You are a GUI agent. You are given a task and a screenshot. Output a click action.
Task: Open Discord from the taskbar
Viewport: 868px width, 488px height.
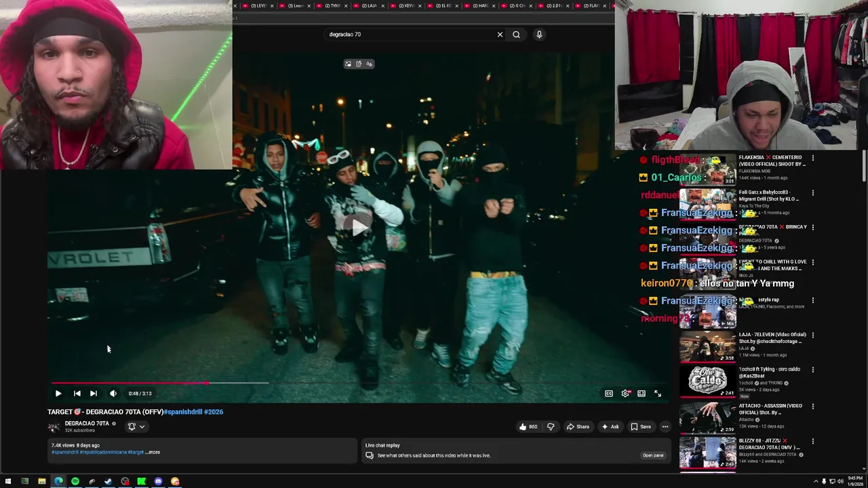pos(158,481)
